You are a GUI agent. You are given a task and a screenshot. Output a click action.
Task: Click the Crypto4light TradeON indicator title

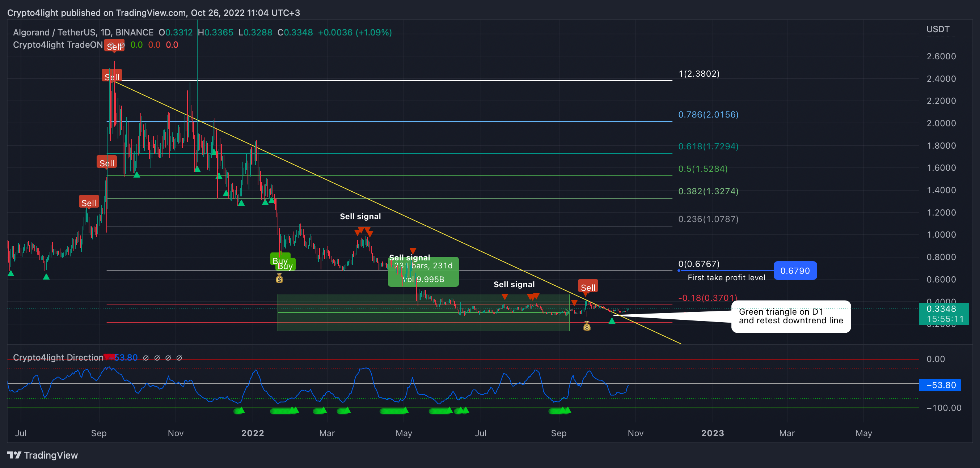pyautogui.click(x=58, y=45)
